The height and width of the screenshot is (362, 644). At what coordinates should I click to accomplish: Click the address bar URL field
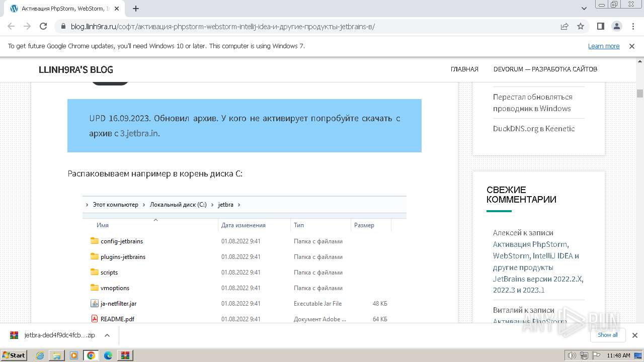[x=312, y=27]
